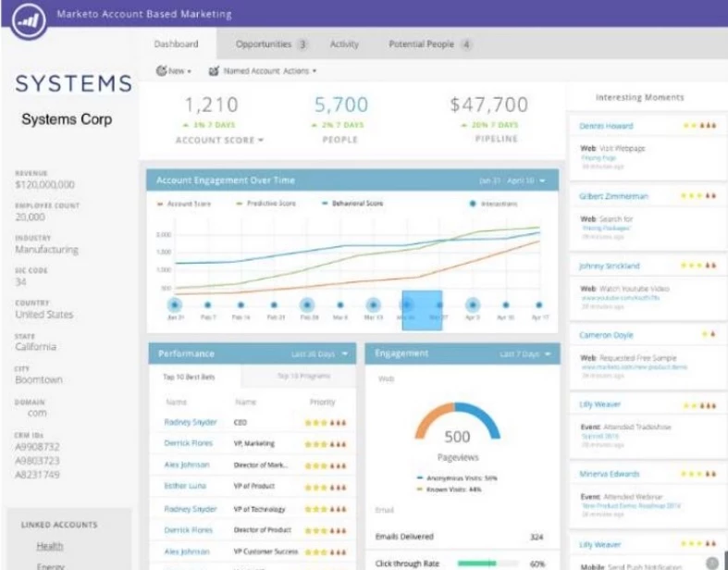728x570 pixels.
Task: Toggle Behavioral Score legend series
Action: 352,204
